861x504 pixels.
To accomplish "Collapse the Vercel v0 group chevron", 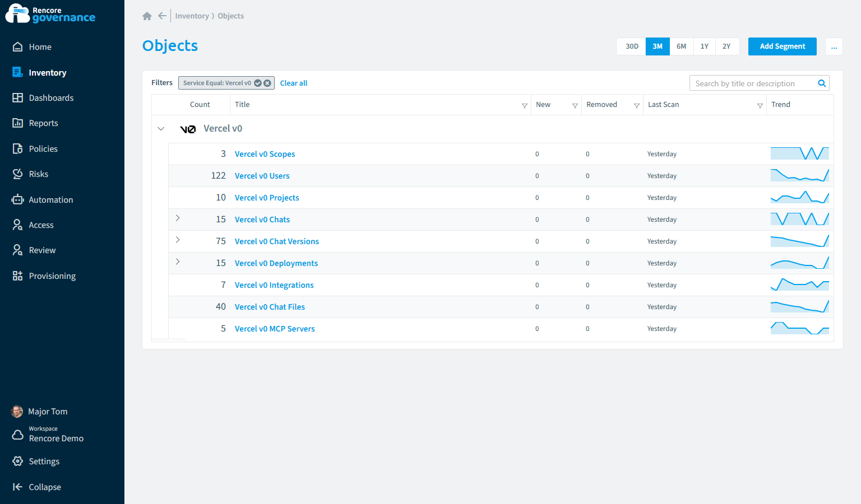I will [161, 129].
